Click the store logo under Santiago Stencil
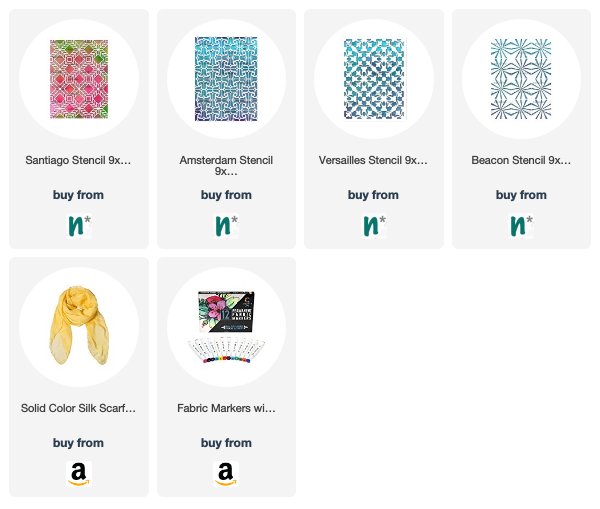This screenshot has width=600, height=509. pyautogui.click(x=79, y=226)
